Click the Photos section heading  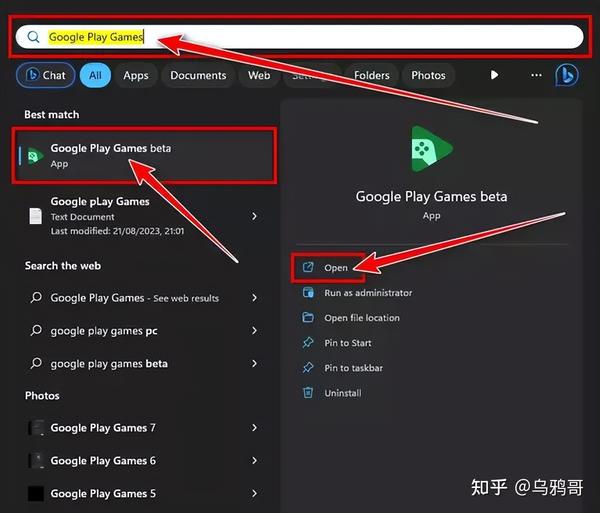(42, 396)
